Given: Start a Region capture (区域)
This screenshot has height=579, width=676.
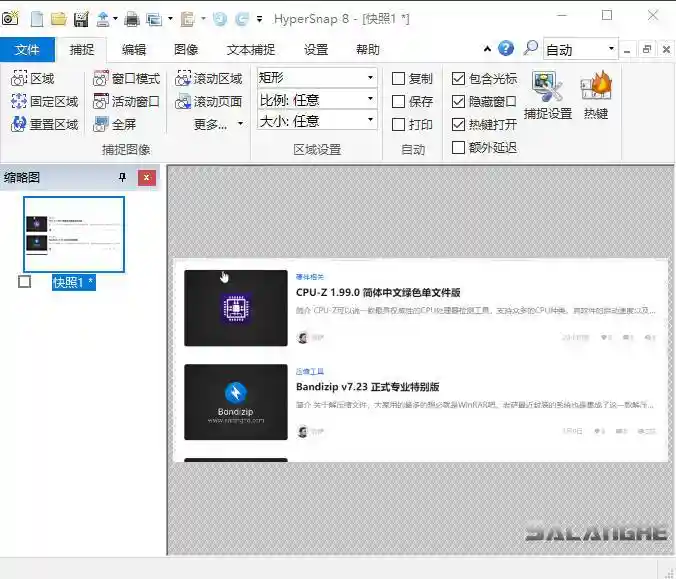Looking at the screenshot, I should (x=33, y=78).
